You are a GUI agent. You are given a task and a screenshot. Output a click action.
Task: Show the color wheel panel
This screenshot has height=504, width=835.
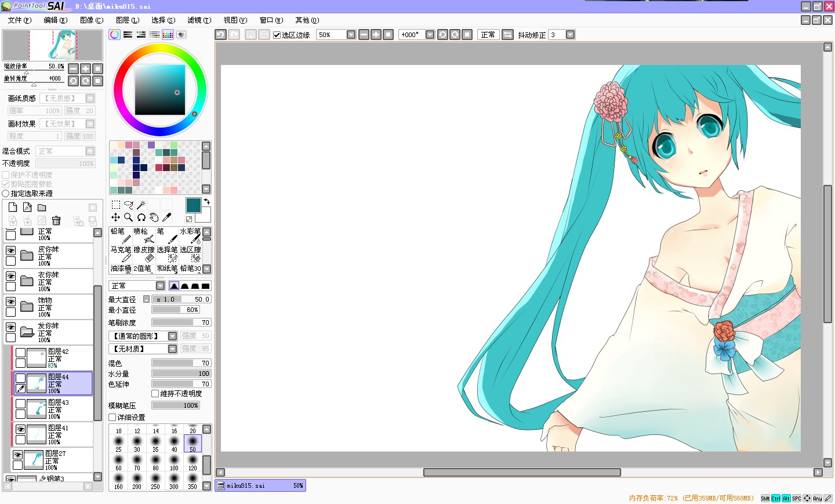point(114,35)
